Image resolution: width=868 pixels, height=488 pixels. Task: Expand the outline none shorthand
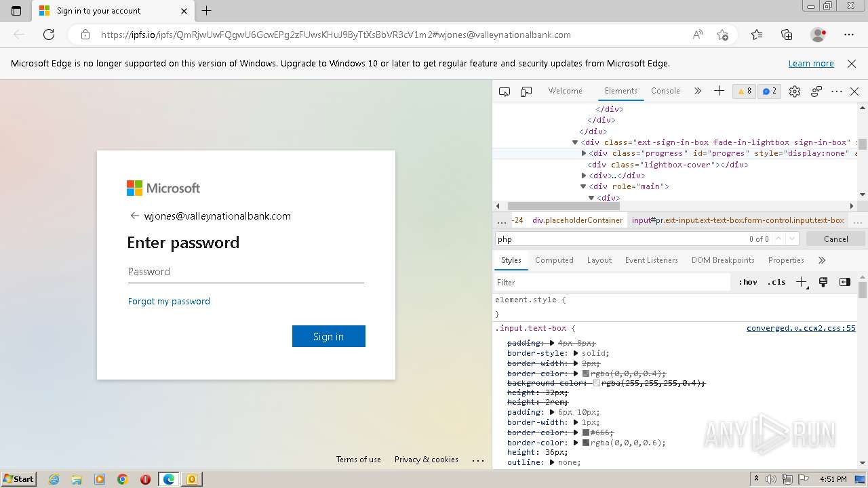coord(552,462)
